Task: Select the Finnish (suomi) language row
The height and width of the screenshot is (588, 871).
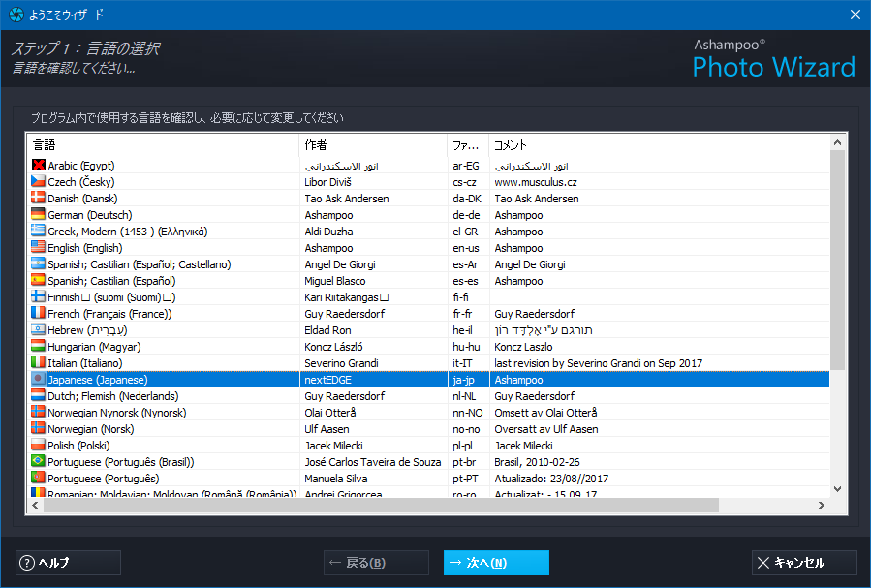Action: [428, 297]
